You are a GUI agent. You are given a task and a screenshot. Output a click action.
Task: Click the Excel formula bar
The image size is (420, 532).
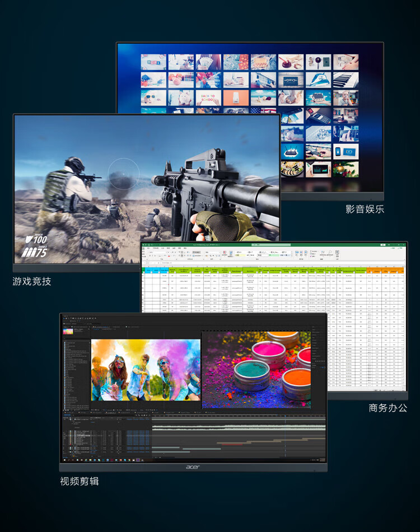(282, 263)
